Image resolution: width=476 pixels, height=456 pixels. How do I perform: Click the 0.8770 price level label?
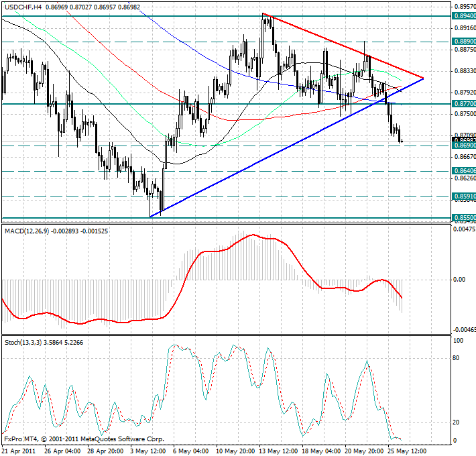[x=464, y=104]
